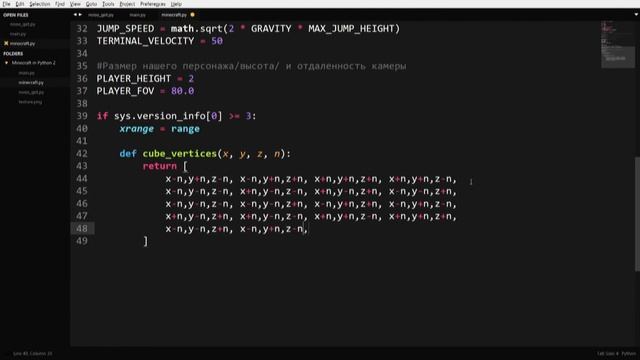
Task: Open texture.png in the Folders tree
Action: click(30, 102)
